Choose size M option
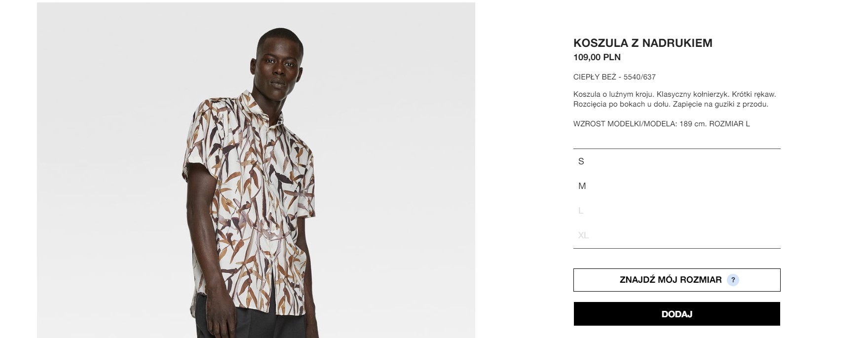The image size is (868, 338). click(677, 186)
